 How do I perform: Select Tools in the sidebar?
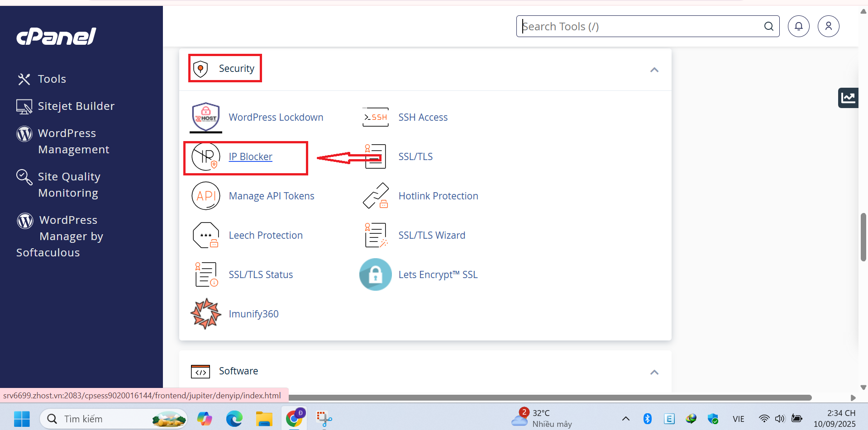(x=52, y=79)
